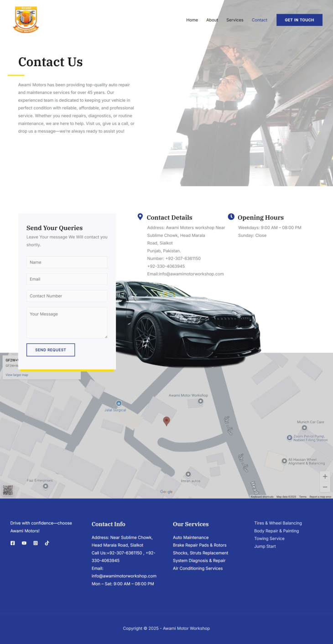Click Terms link on the map
This screenshot has height=644, width=333.
click(x=303, y=497)
